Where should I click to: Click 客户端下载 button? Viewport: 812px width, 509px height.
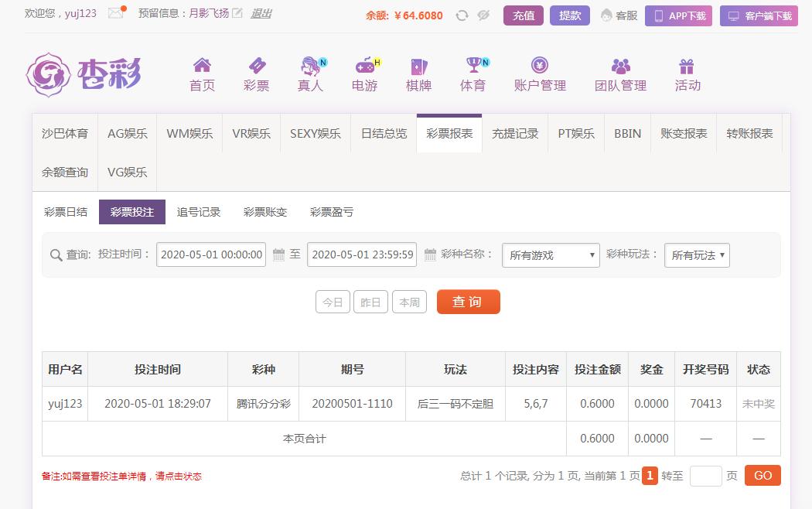click(x=759, y=16)
